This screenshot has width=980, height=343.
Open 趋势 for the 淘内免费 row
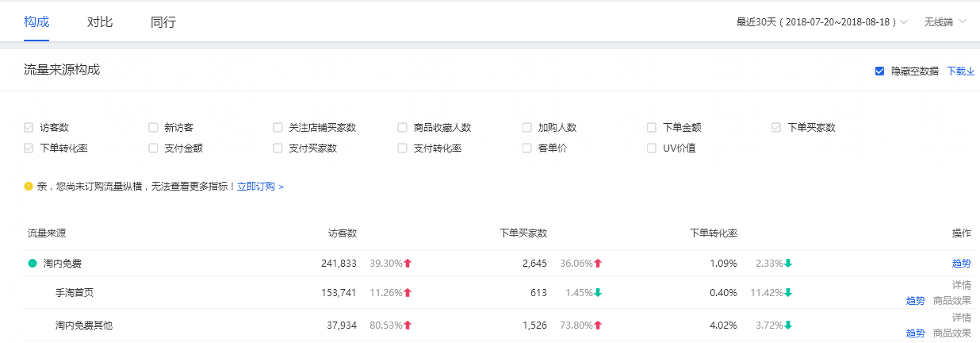pos(961,264)
